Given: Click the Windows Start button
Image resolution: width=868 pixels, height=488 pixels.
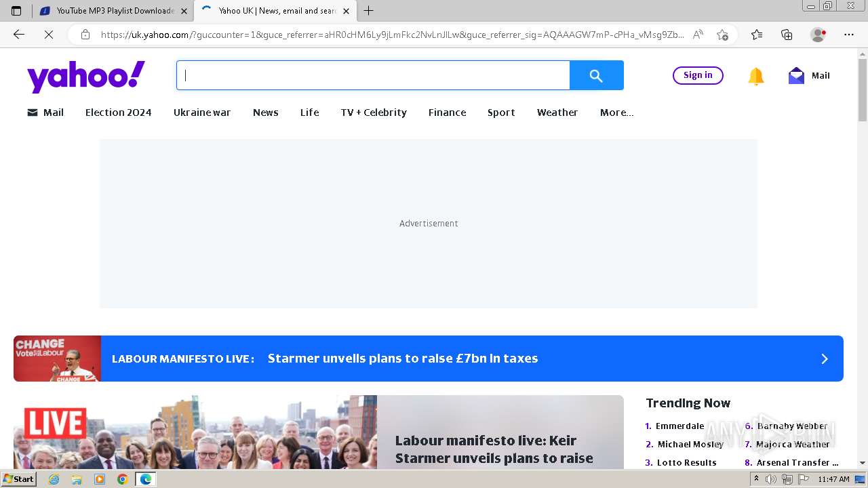Looking at the screenshot, I should click(x=19, y=479).
